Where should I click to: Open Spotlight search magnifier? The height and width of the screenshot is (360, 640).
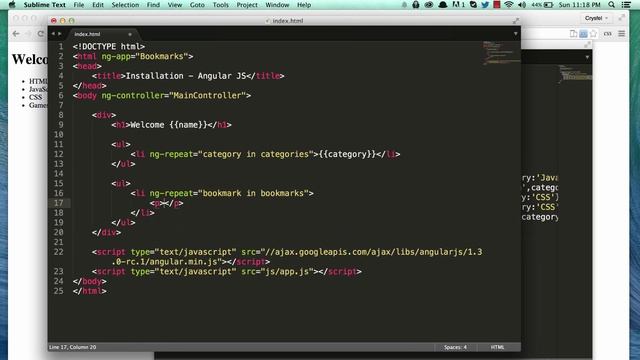[611, 5]
